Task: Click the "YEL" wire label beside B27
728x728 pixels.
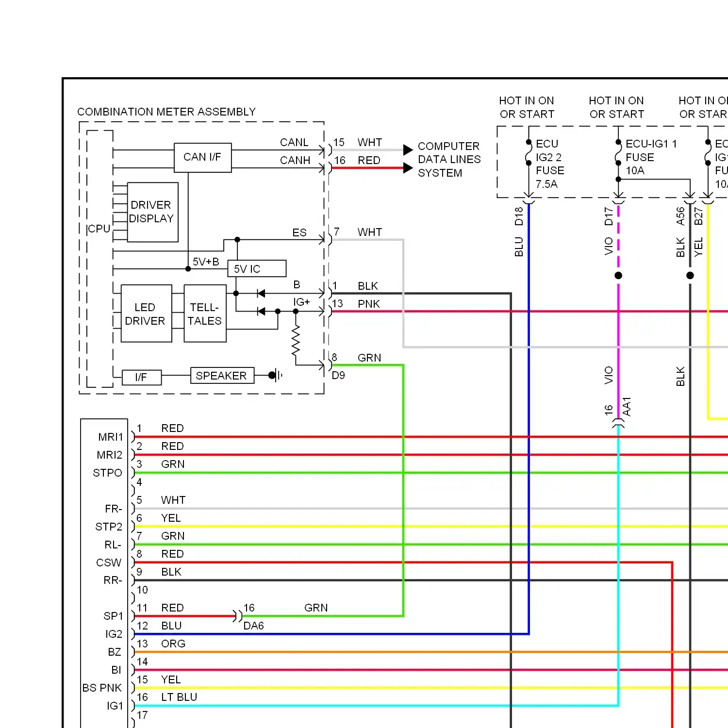Action: (x=698, y=247)
